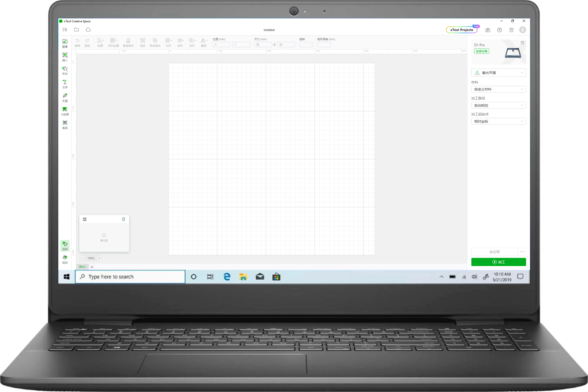Click the 条码 (Barcode) tool icon
Screen dimensions: 588x392
coord(65,125)
